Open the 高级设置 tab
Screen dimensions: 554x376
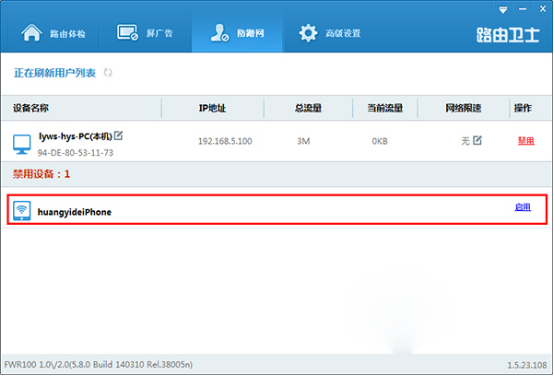pyautogui.click(x=329, y=33)
